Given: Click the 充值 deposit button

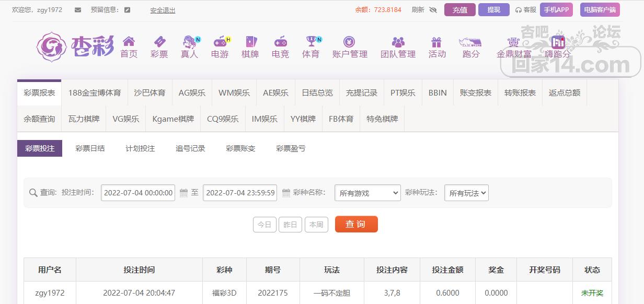Looking at the screenshot, I should click(x=460, y=10).
